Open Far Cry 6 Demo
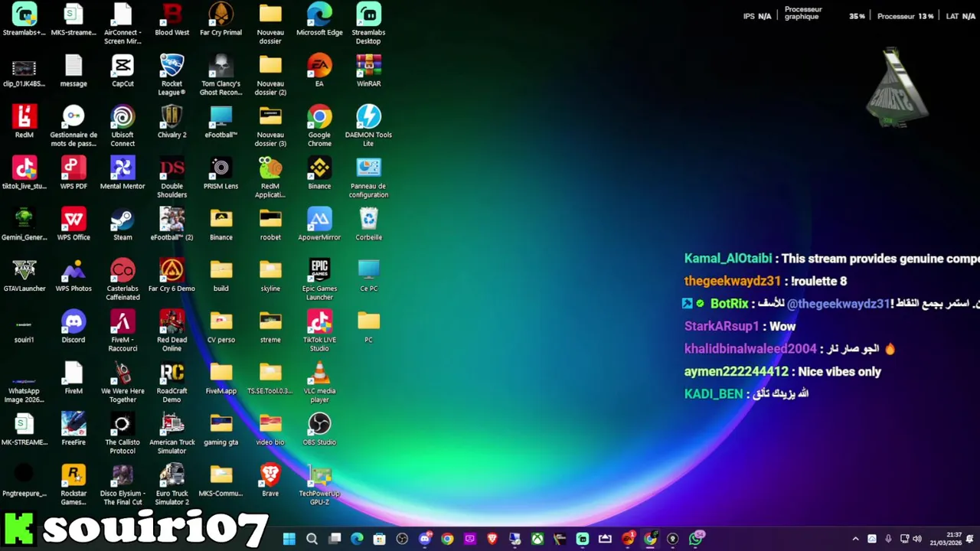Screen dimensions: 980x551 coord(171,275)
